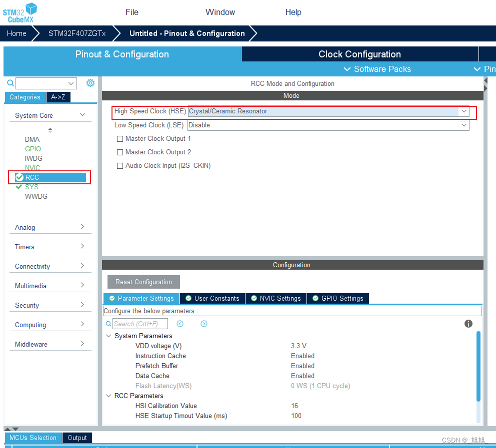
Task: Click the parameter search magnifier icon
Action: (108, 324)
